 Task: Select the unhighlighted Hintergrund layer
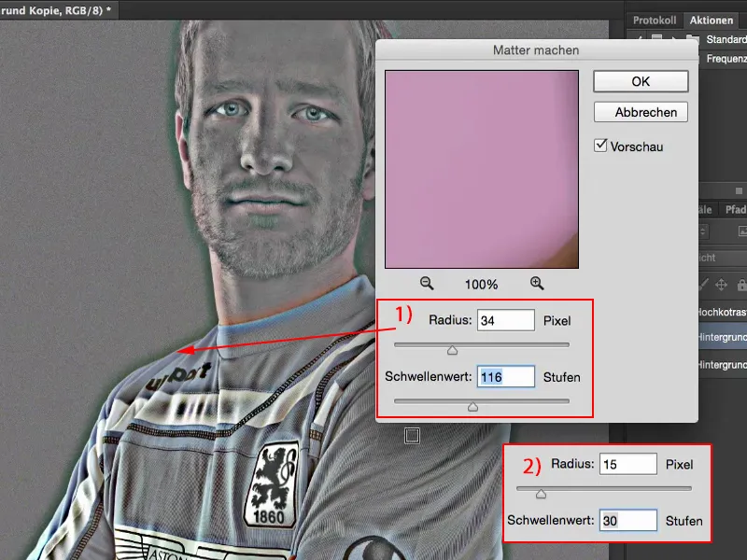[723, 365]
